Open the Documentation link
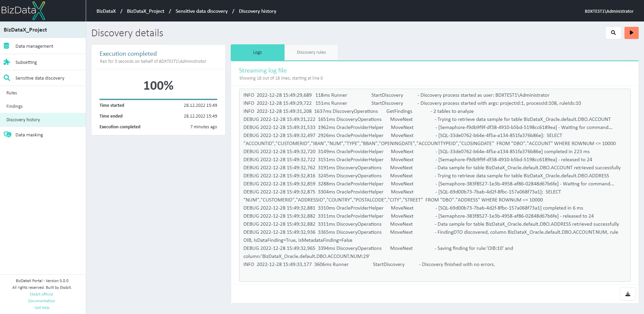Viewport: 644px width, 314px height. [x=41, y=301]
